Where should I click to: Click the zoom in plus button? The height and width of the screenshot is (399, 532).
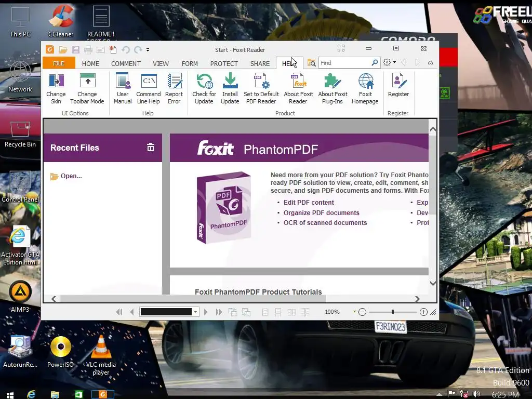tap(423, 312)
